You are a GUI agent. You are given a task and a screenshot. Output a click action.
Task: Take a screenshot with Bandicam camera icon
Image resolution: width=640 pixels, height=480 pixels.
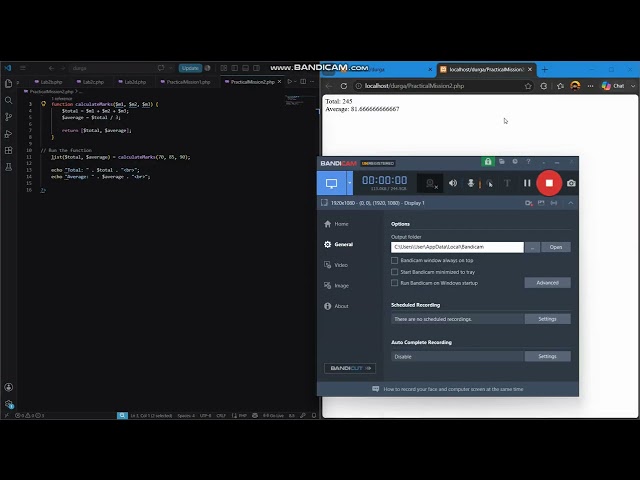[x=571, y=183]
